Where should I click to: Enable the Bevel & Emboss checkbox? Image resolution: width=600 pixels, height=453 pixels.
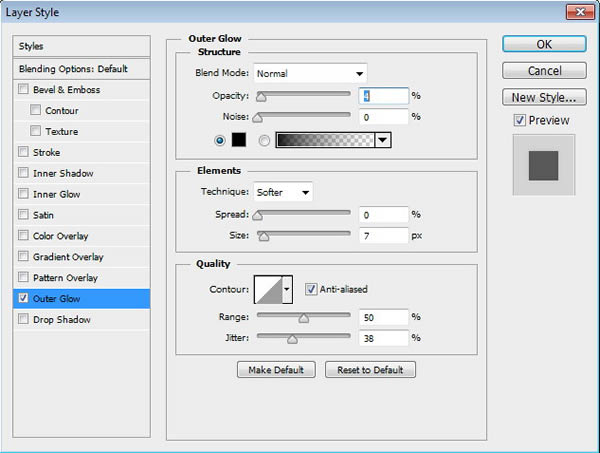[x=23, y=90]
